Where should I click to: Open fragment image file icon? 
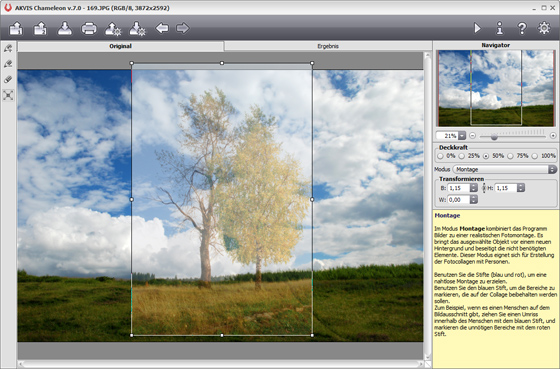point(40,28)
